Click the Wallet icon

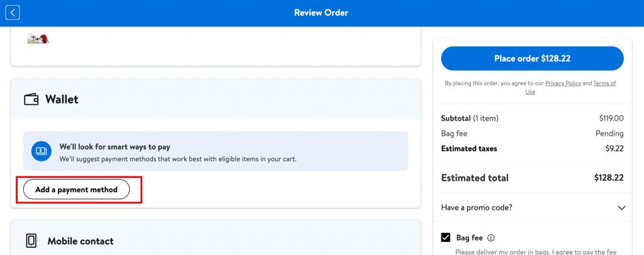click(31, 99)
